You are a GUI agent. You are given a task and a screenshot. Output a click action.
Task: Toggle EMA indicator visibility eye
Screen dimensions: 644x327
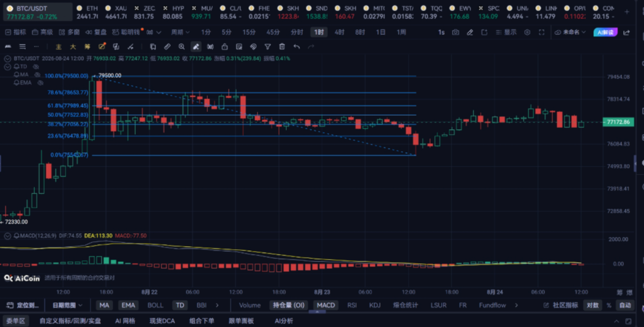click(40, 83)
